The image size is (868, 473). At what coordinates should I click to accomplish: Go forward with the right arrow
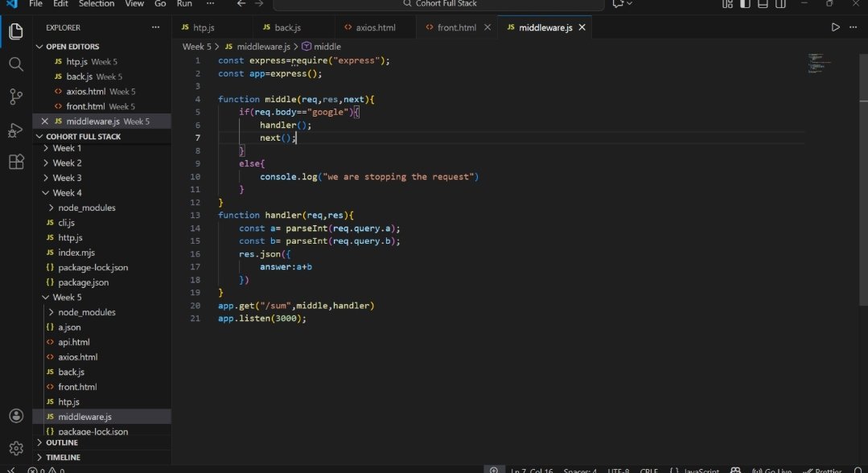coord(258,4)
